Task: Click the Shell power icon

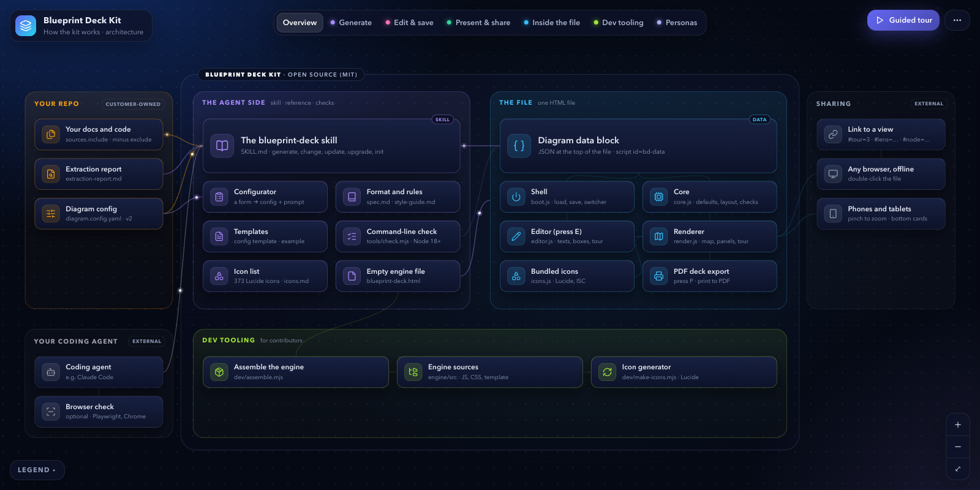Action: click(516, 197)
